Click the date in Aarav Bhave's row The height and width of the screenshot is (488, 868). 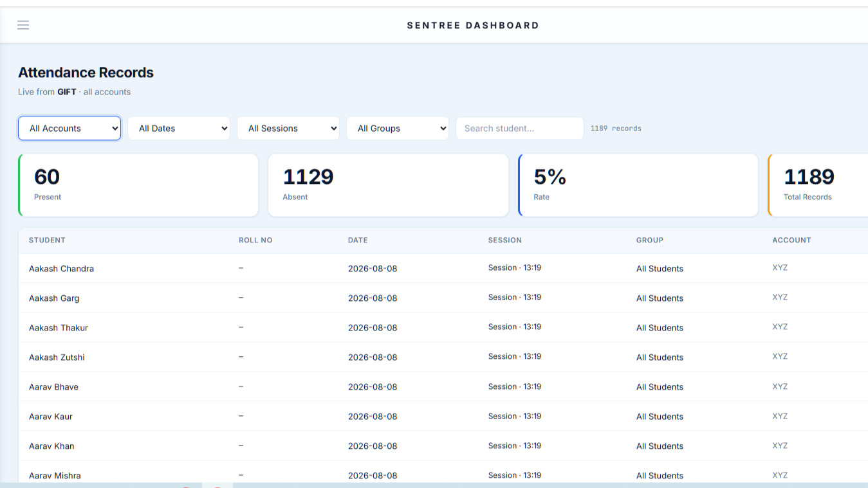(x=373, y=387)
